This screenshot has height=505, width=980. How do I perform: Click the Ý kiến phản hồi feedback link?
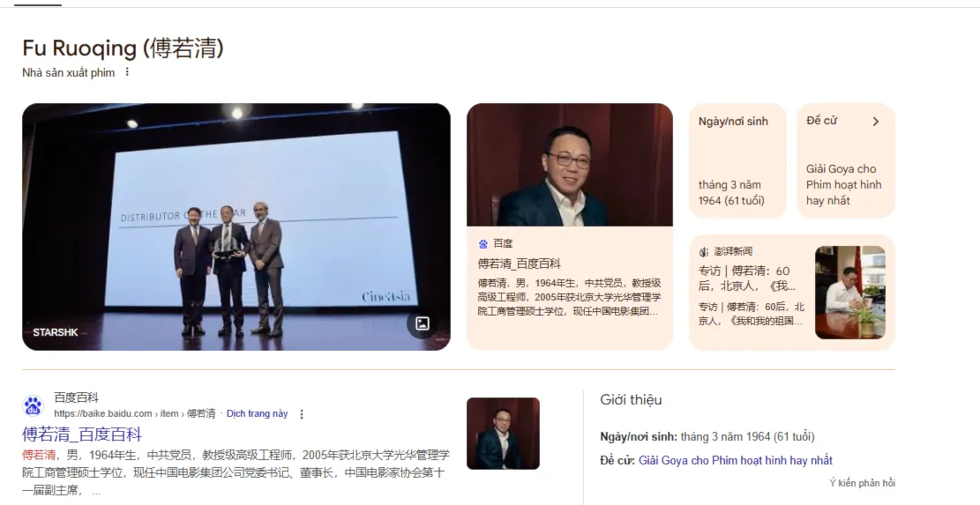click(862, 483)
